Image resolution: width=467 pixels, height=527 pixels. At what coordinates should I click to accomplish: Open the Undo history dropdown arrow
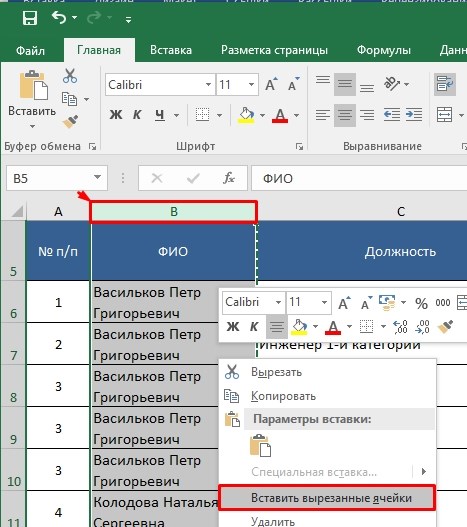click(75, 17)
